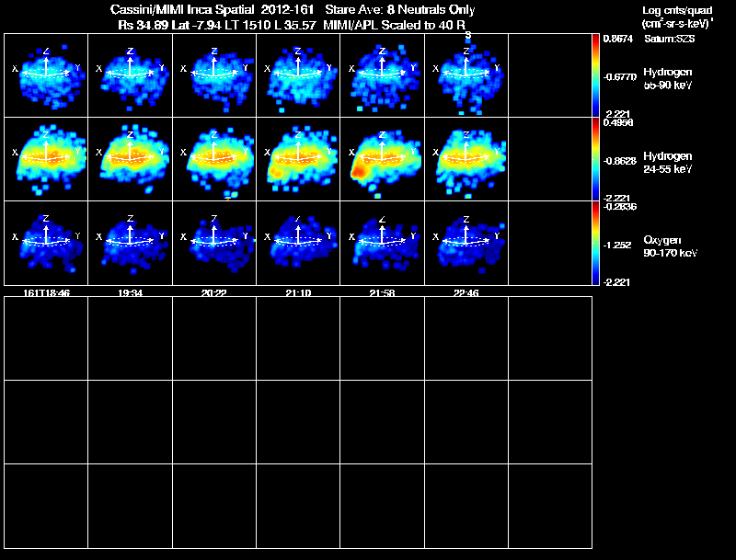Image resolution: width=736 pixels, height=560 pixels.
Task: Click the -0.8628 color scale midpoint
Action: [x=619, y=160]
